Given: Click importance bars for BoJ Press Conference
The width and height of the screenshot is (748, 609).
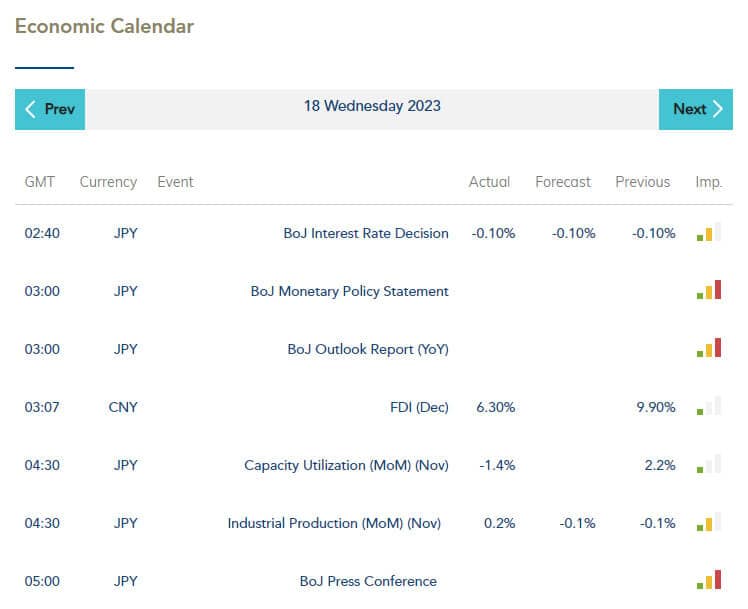Looking at the screenshot, I should (x=709, y=581).
